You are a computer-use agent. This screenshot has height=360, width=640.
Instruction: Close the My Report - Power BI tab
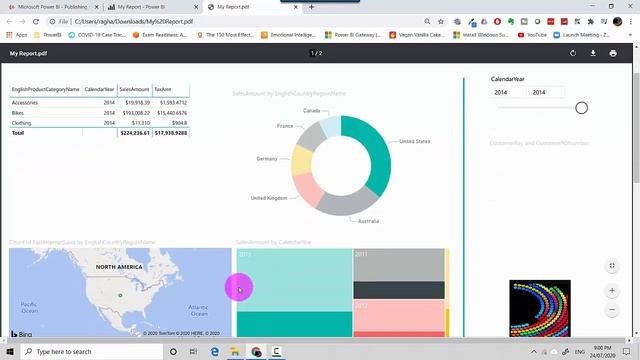coord(196,7)
